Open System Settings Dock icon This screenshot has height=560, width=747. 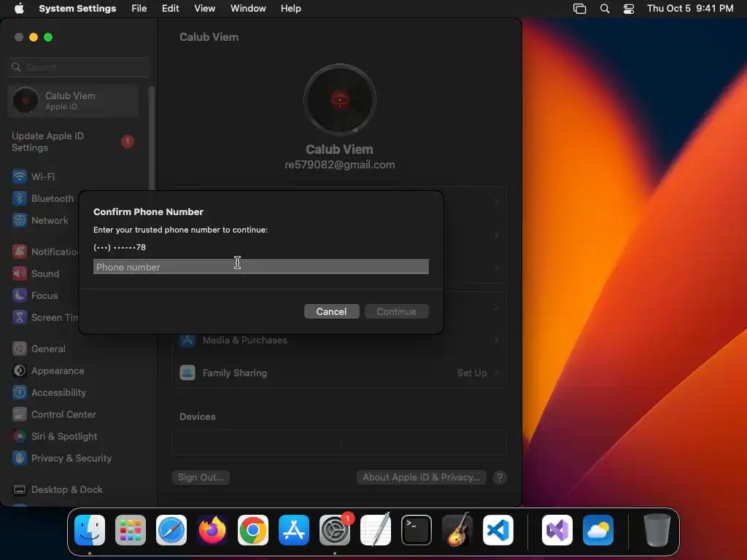click(x=335, y=530)
